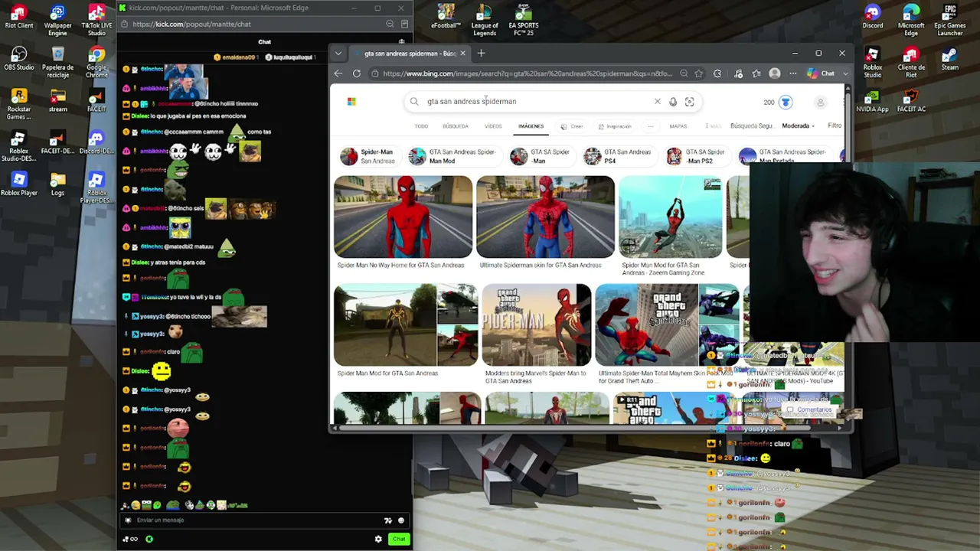Click the Bing search magnifier icon

414,101
